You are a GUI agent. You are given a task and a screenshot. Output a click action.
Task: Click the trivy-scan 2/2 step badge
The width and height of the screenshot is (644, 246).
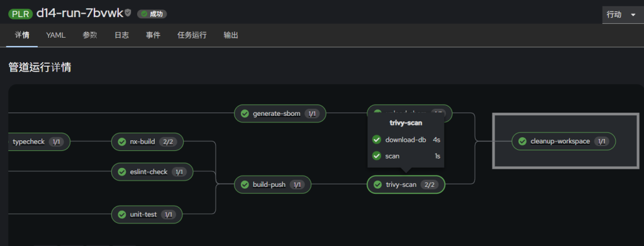429,184
